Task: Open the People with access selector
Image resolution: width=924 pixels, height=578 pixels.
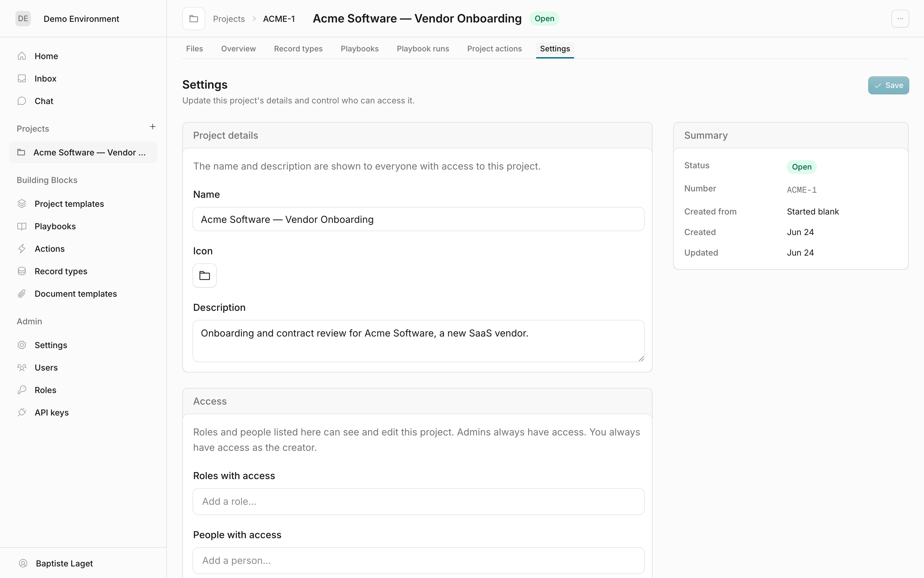Action: (418, 560)
